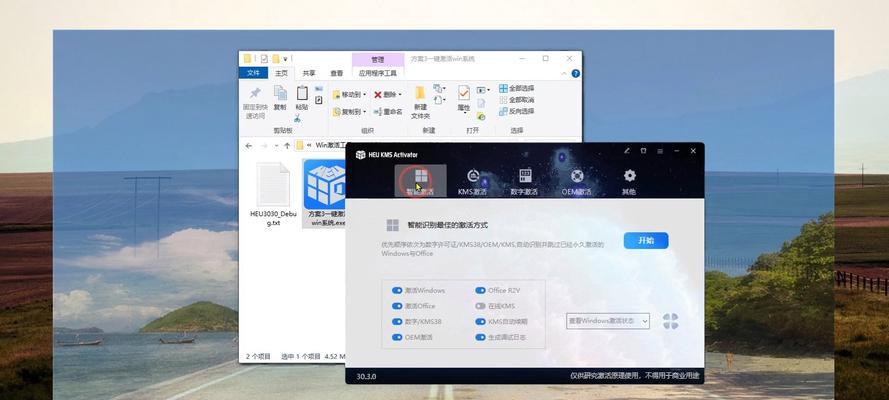Screen dimensions: 889x400
Task: Toggle the OEM激活 switch in options
Action: [x=397, y=337]
